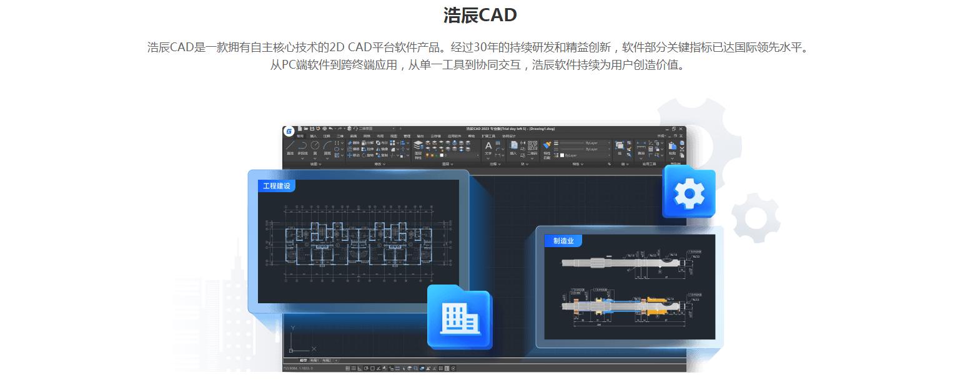Select the 文字 text tool
The width and height of the screenshot is (980, 385).
(x=488, y=148)
